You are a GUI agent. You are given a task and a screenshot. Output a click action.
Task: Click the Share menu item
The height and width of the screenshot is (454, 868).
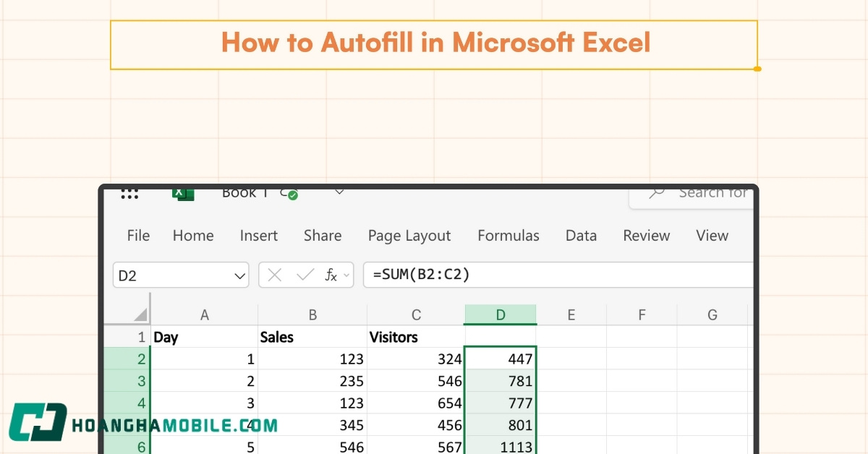point(323,236)
